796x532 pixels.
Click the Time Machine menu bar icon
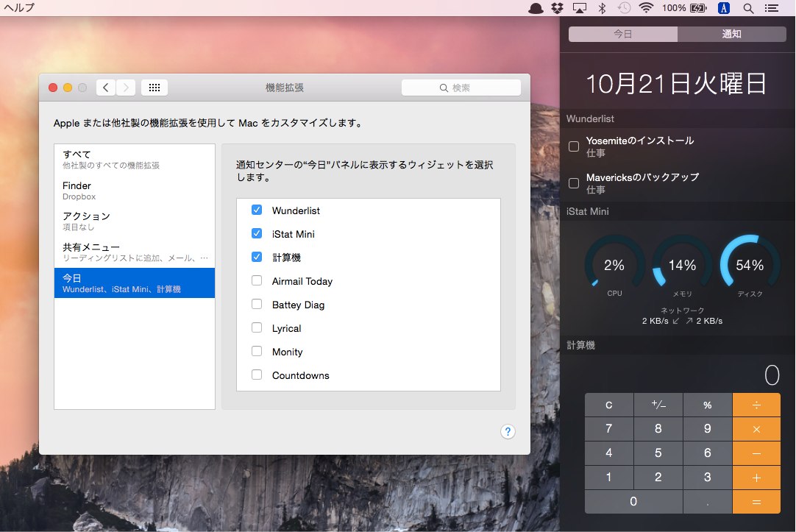[624, 8]
